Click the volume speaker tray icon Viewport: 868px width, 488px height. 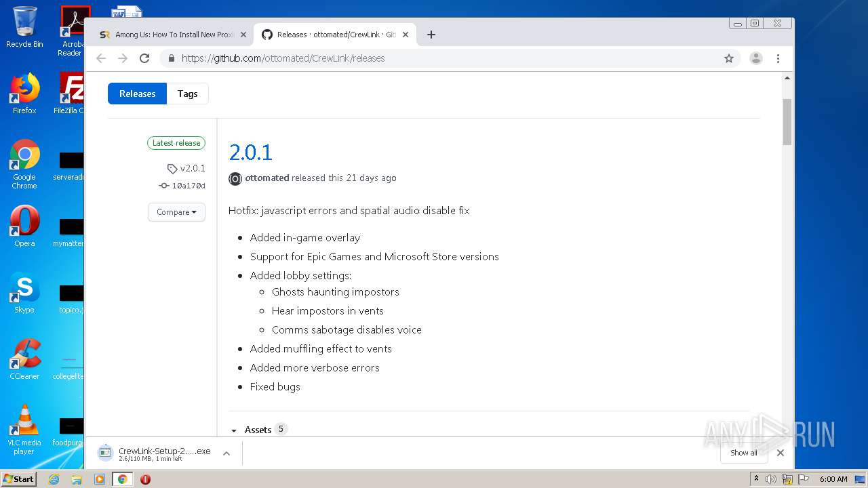(x=771, y=479)
